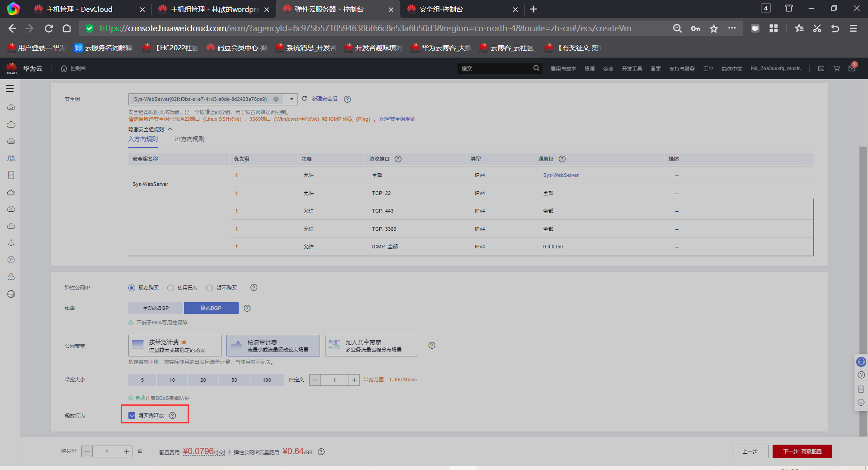Open the 简体中文 language menu
Screen dimensions: 868x470
tap(732, 69)
